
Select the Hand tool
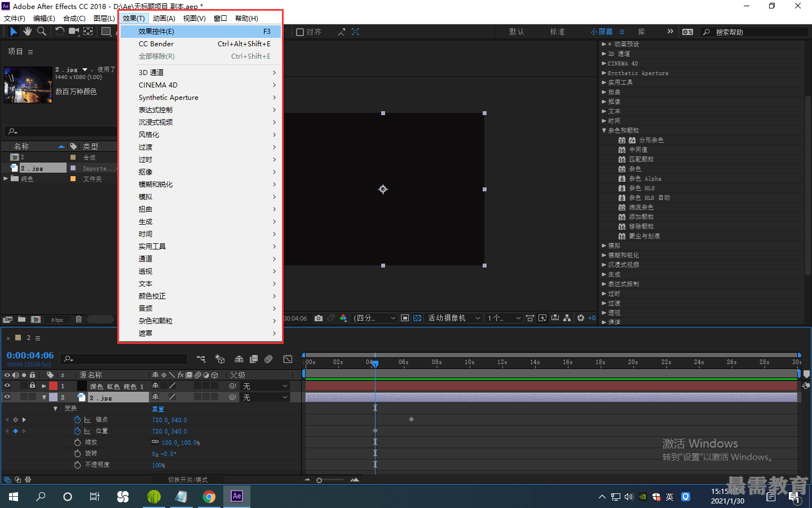pos(27,32)
